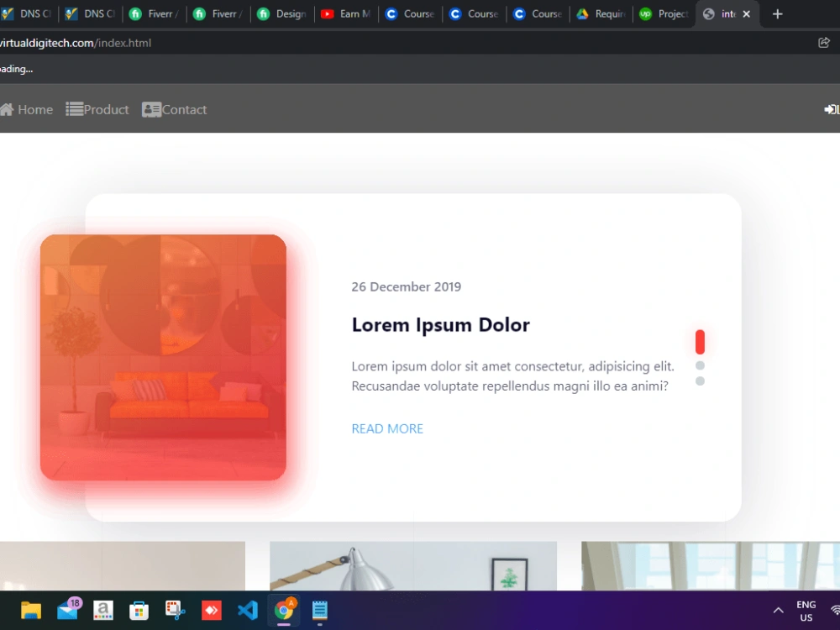Image resolution: width=840 pixels, height=630 pixels.
Task: Switch to the Earn M YouTube tab
Action: tap(346, 14)
